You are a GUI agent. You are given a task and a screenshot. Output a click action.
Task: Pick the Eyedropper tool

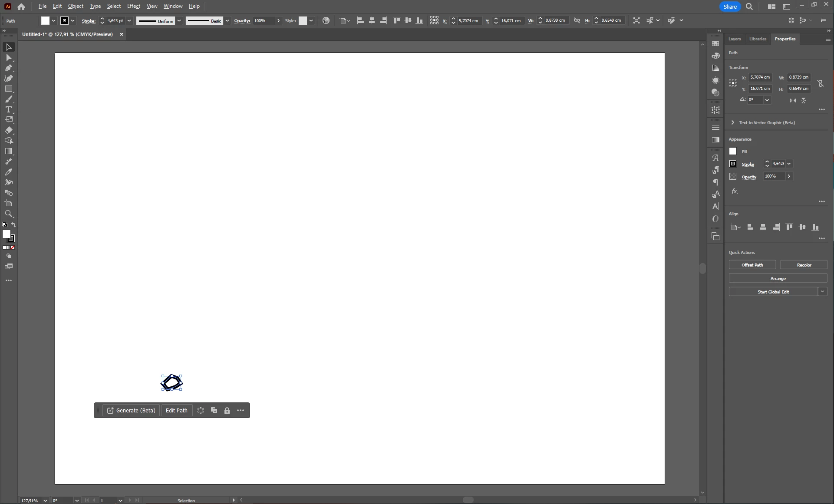9,172
